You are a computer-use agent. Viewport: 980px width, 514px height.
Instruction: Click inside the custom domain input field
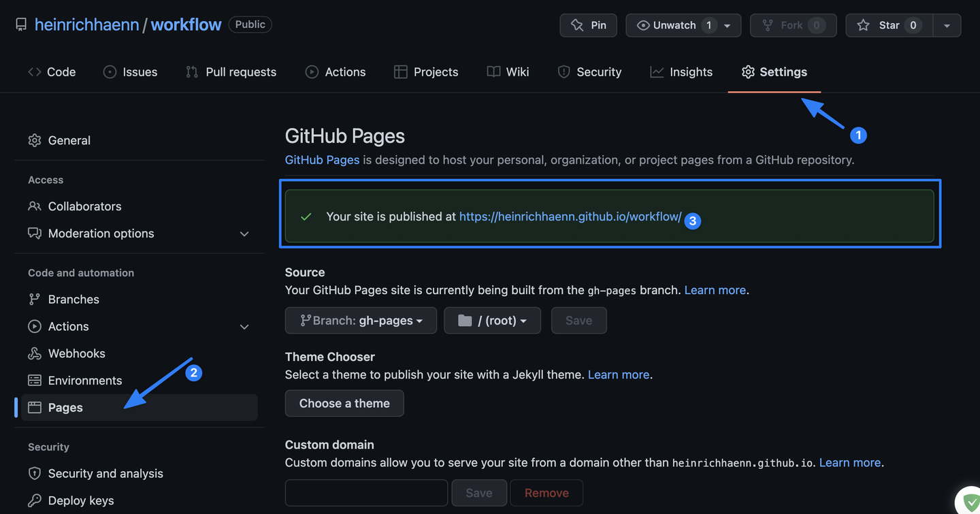pyautogui.click(x=365, y=492)
